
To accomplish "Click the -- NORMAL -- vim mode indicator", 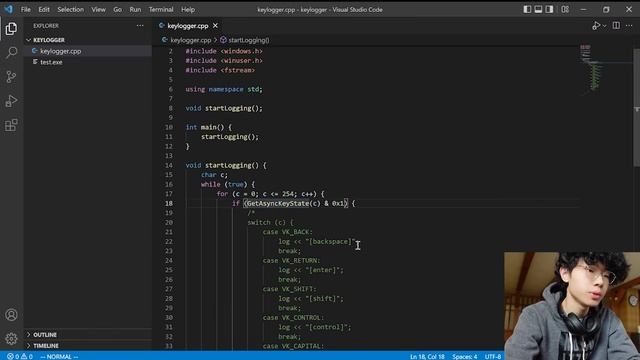I will pos(59,356).
